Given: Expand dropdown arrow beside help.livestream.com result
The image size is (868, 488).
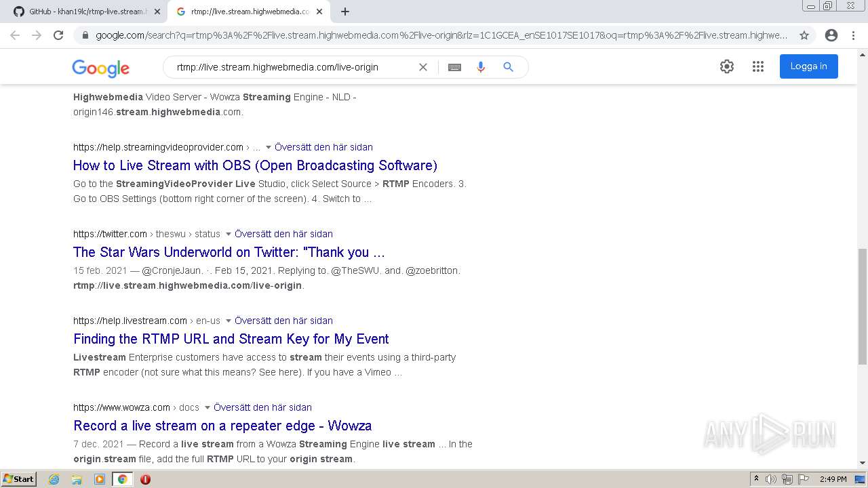Looking at the screenshot, I should pos(229,321).
